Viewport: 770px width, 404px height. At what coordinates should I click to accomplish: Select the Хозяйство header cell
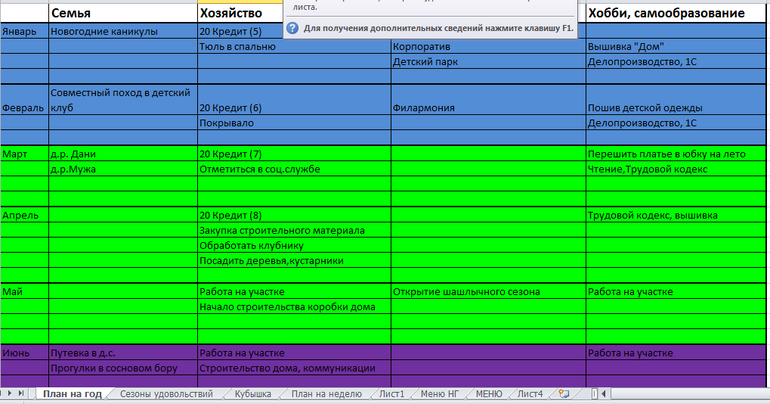(241, 13)
